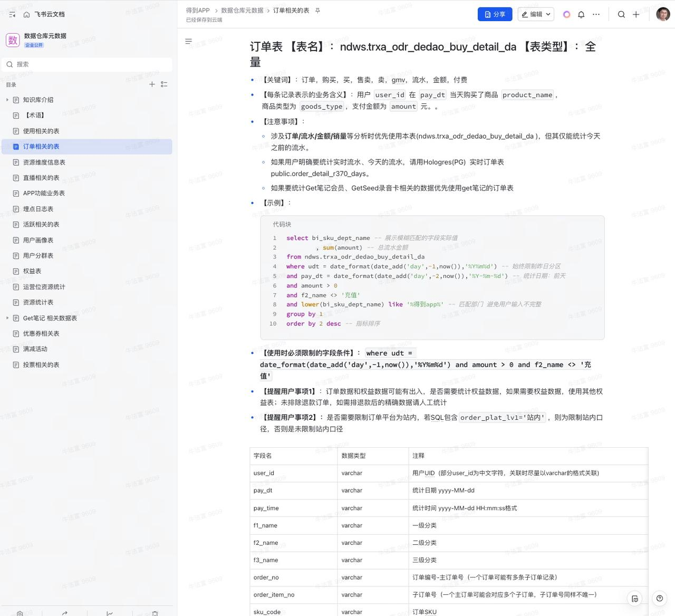The image size is (675, 616).
Task: Open notifications bell icon
Action: [x=581, y=14]
